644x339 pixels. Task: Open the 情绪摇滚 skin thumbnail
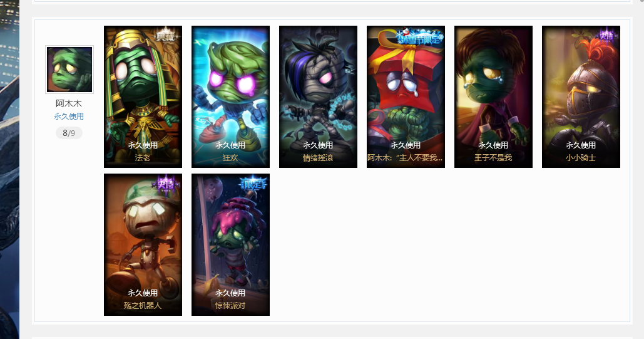point(319,96)
